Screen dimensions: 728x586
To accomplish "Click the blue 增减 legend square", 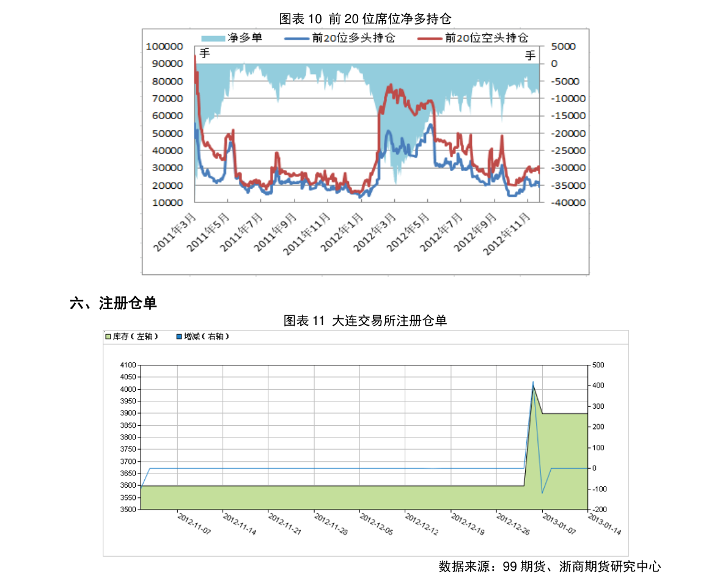I will pyautogui.click(x=179, y=337).
